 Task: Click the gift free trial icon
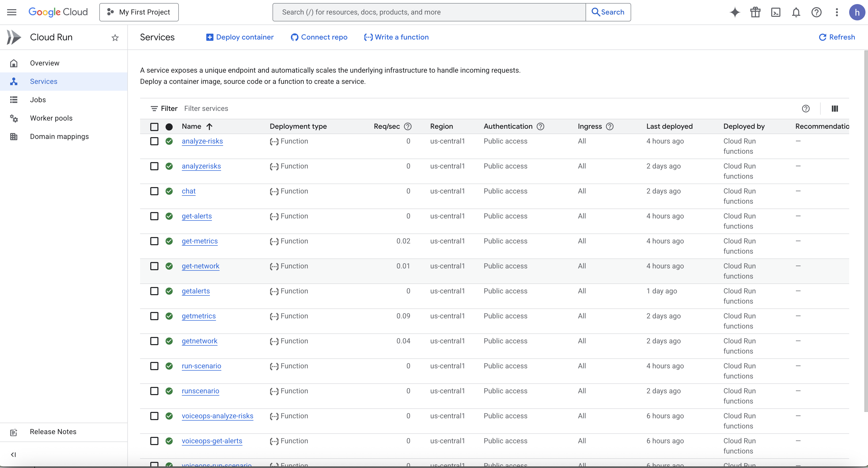[755, 12]
